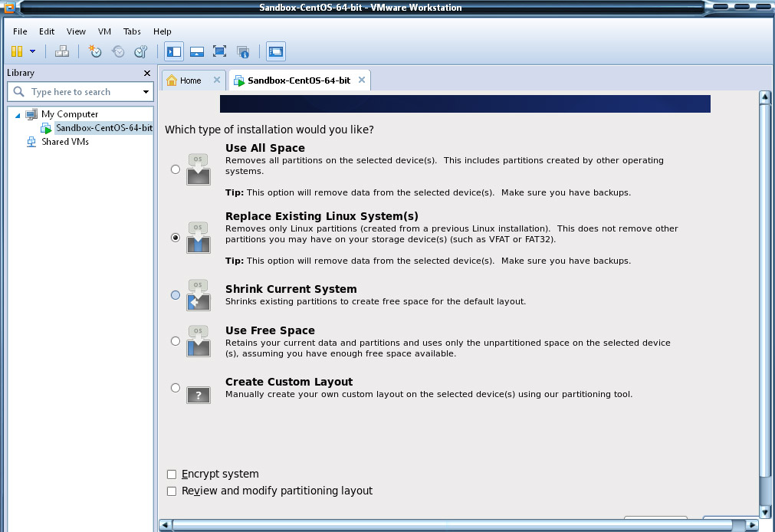
Task: Collapse the My Computer tree node
Action: tap(18, 115)
